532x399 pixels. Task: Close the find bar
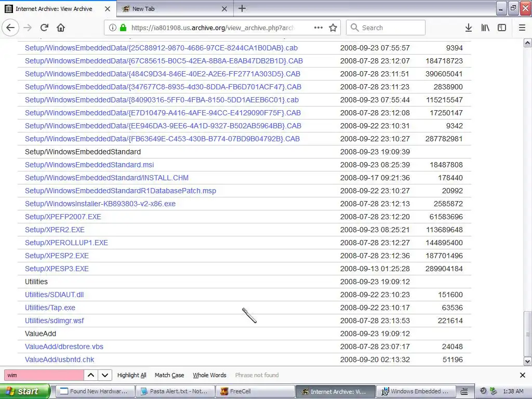[523, 375]
